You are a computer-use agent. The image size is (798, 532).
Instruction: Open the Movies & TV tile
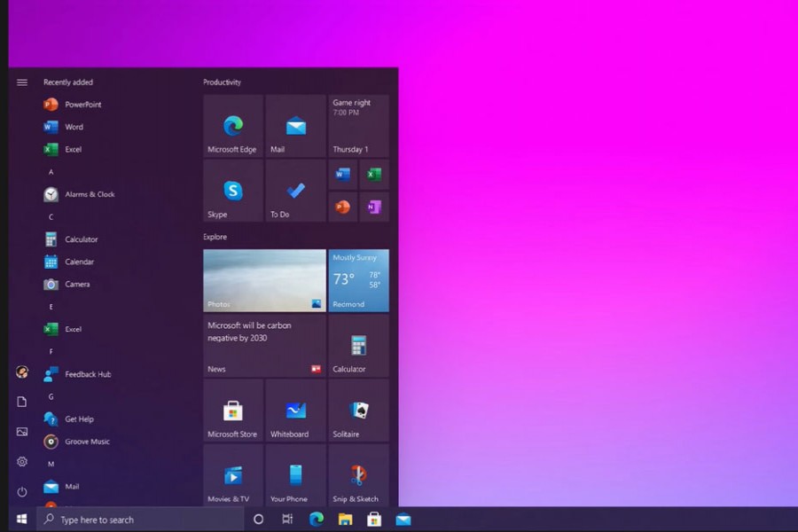pos(233,476)
